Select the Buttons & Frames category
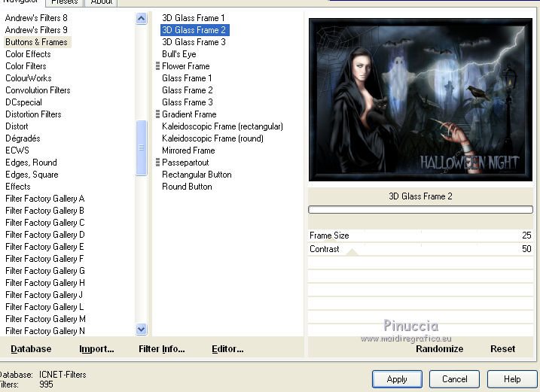The width and height of the screenshot is (540, 392). (x=36, y=42)
